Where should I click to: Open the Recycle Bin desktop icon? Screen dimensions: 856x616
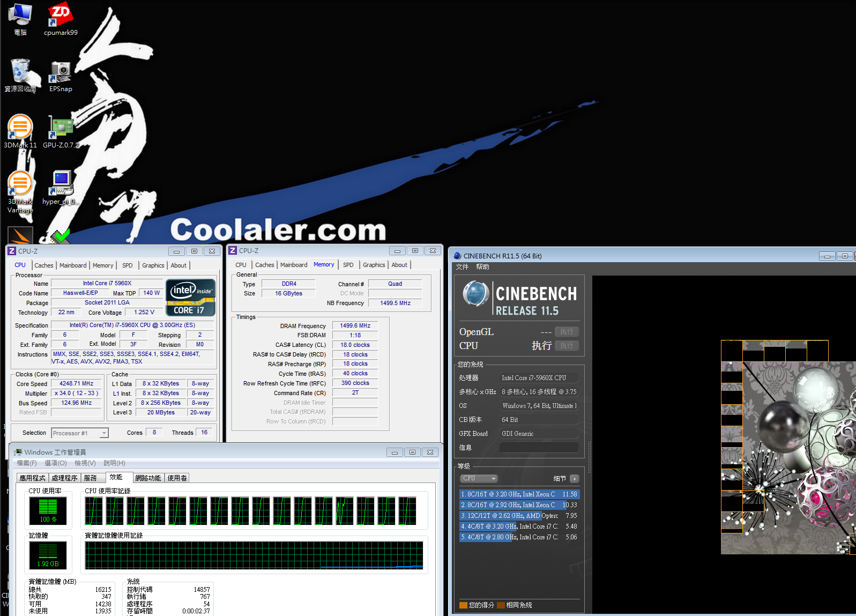pyautogui.click(x=20, y=75)
